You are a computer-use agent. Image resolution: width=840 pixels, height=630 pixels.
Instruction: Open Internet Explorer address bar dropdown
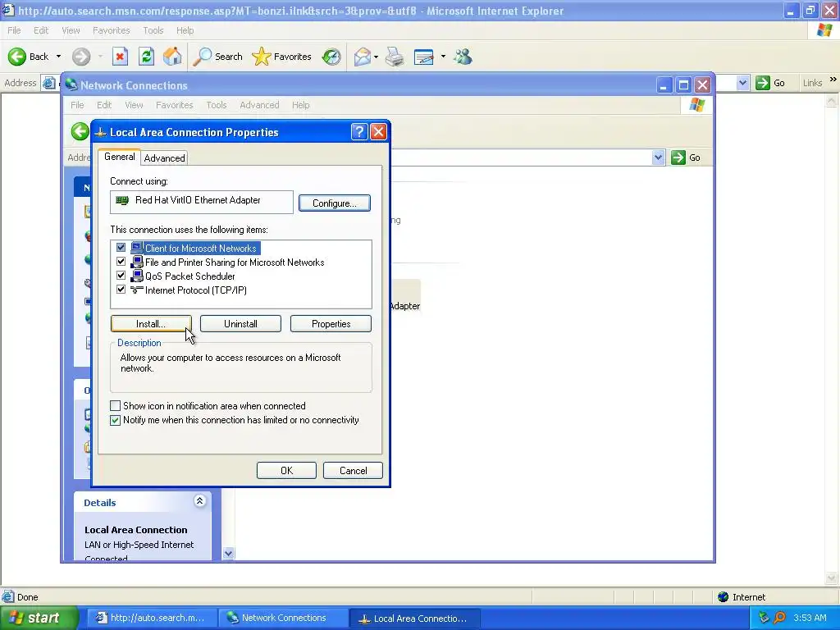[742, 83]
